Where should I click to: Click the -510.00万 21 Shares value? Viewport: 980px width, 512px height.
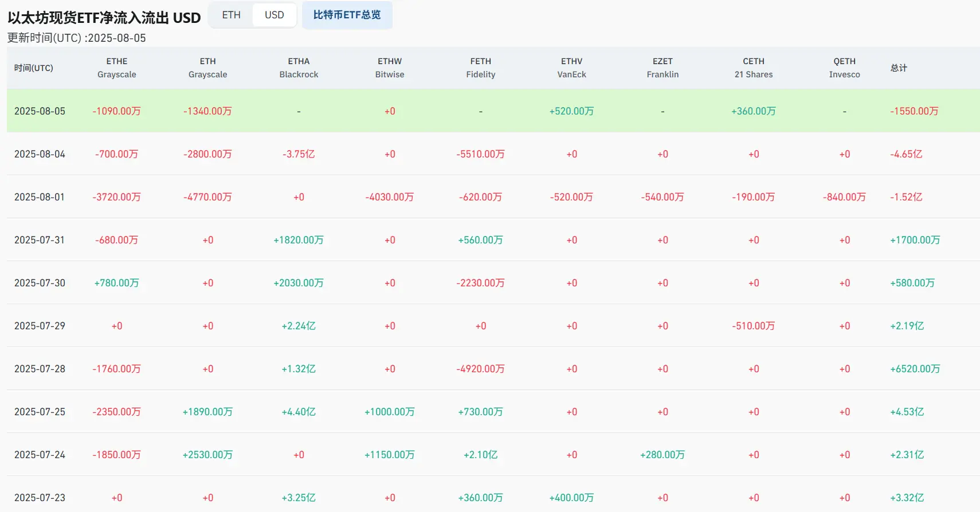tap(754, 326)
